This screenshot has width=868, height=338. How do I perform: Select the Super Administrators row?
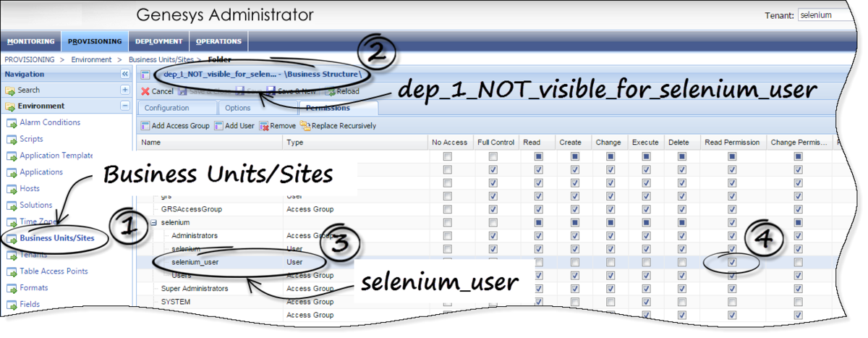click(485, 289)
